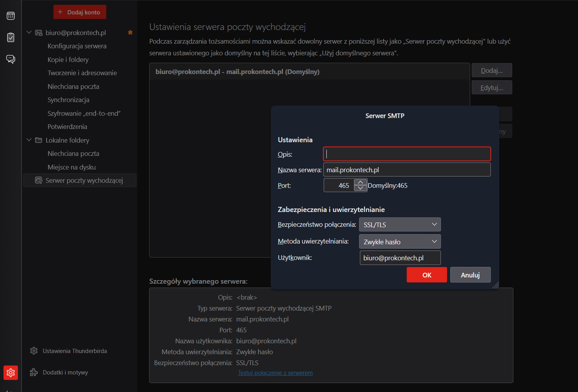Screen dimensions: 578x392
Task: Open Dodatki i motywy
Action: (x=65, y=372)
